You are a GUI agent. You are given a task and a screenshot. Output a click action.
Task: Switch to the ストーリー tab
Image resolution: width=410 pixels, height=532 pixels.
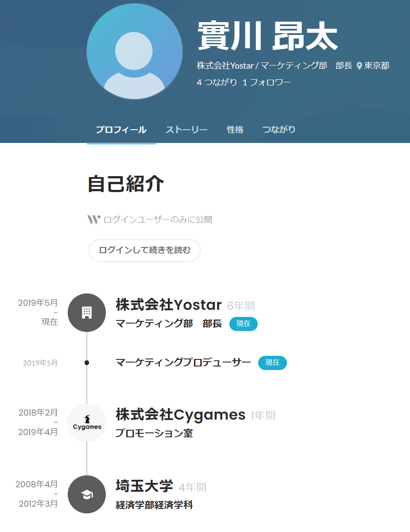pyautogui.click(x=186, y=130)
